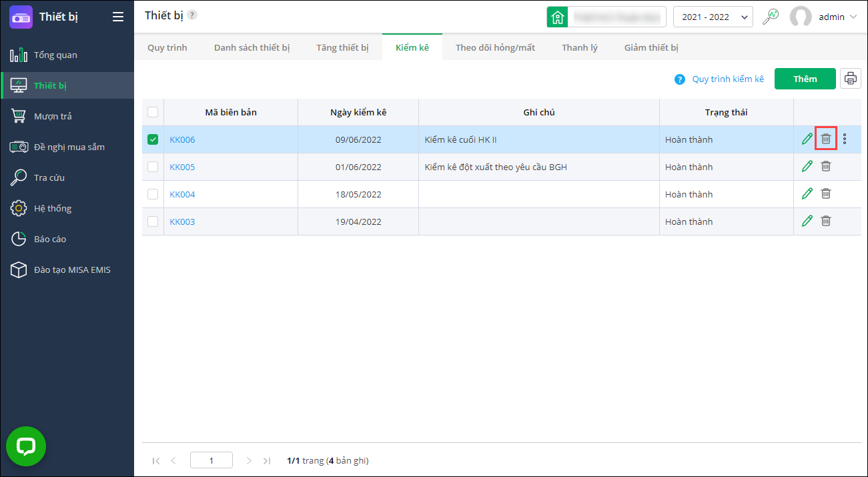Click Hoàn thành status in KK005 row

point(689,167)
